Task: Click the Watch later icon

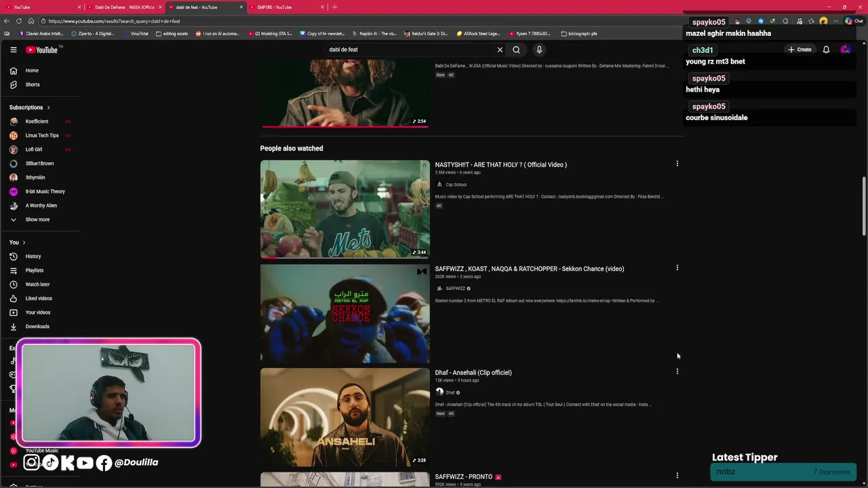Action: pos(14,285)
